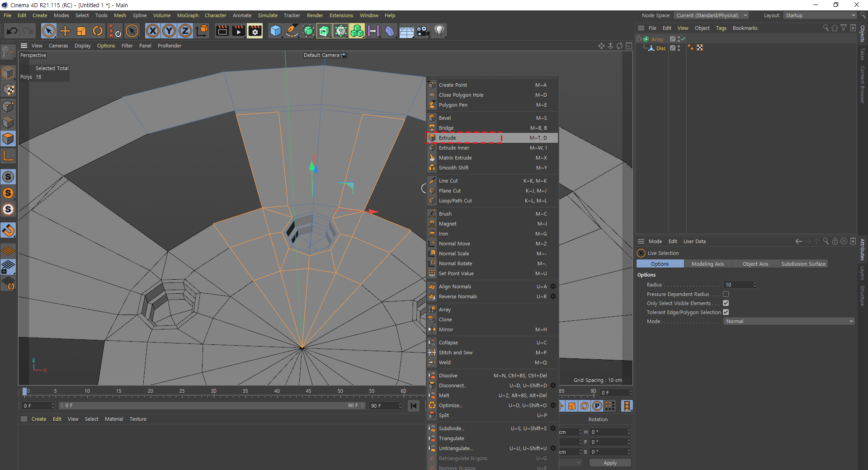Click the Subdivision Surface generator icon

tap(308, 31)
